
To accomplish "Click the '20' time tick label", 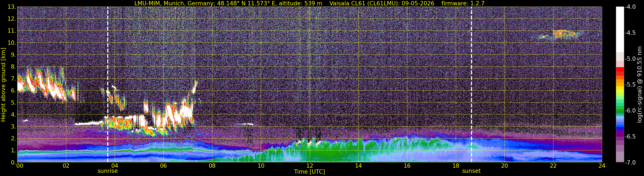I will 505,166.
